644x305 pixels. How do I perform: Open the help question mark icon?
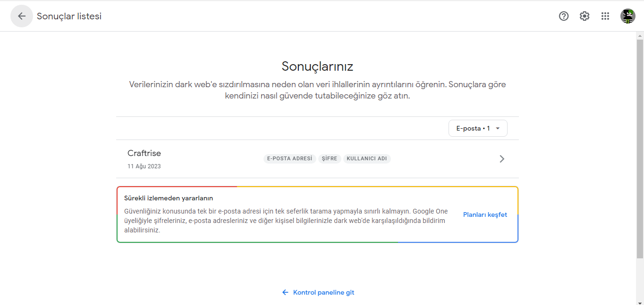coord(564,16)
